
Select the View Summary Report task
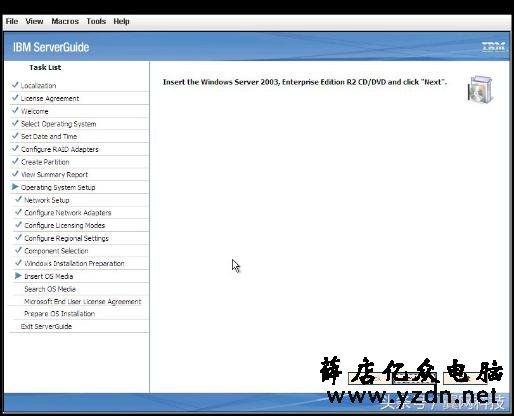[54, 175]
